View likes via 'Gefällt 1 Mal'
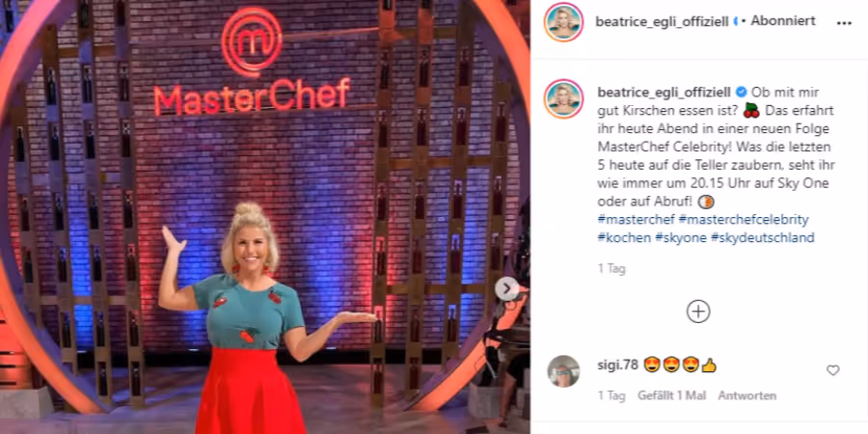 pos(671,395)
